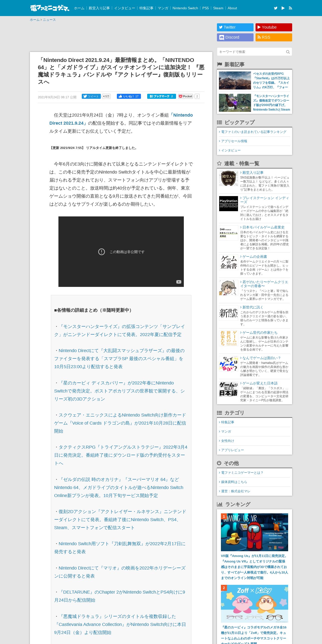This screenshot has height=644, width=322.
Task: Click the YouTube logo on the video player
Action: click(x=179, y=282)
